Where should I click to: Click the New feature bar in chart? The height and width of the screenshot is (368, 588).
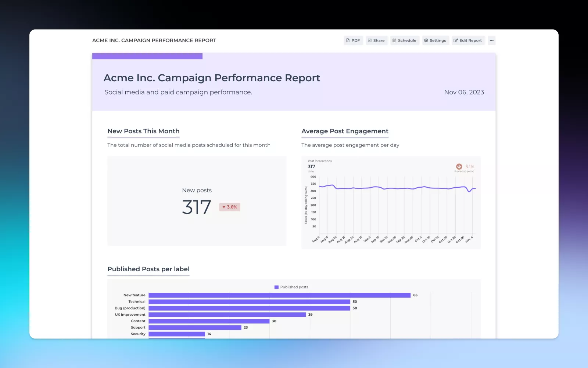(279, 295)
